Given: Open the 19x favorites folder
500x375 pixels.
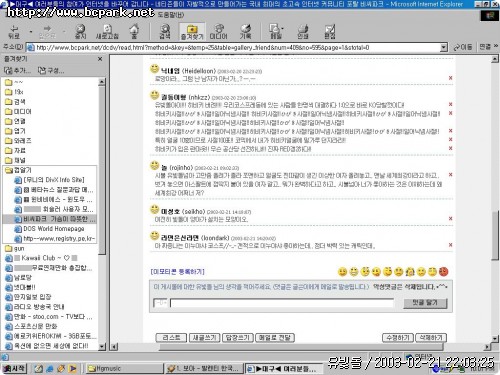Looking at the screenshot, I should click(14, 92).
